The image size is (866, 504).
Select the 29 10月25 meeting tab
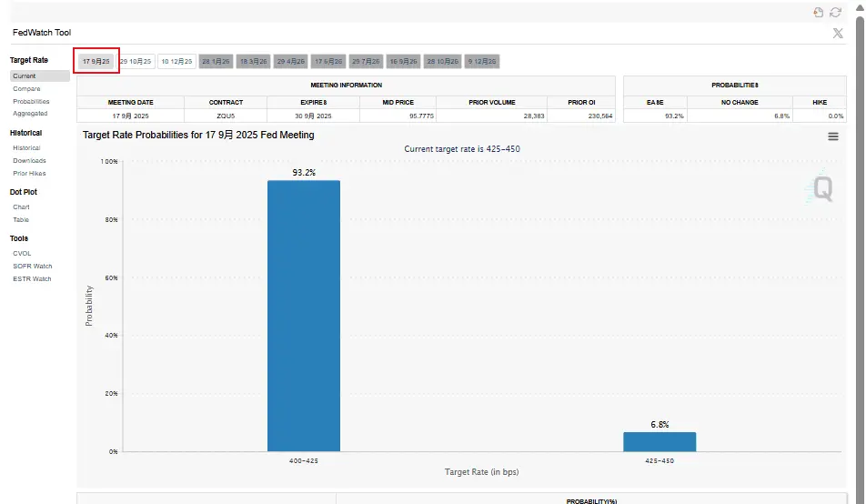136,61
